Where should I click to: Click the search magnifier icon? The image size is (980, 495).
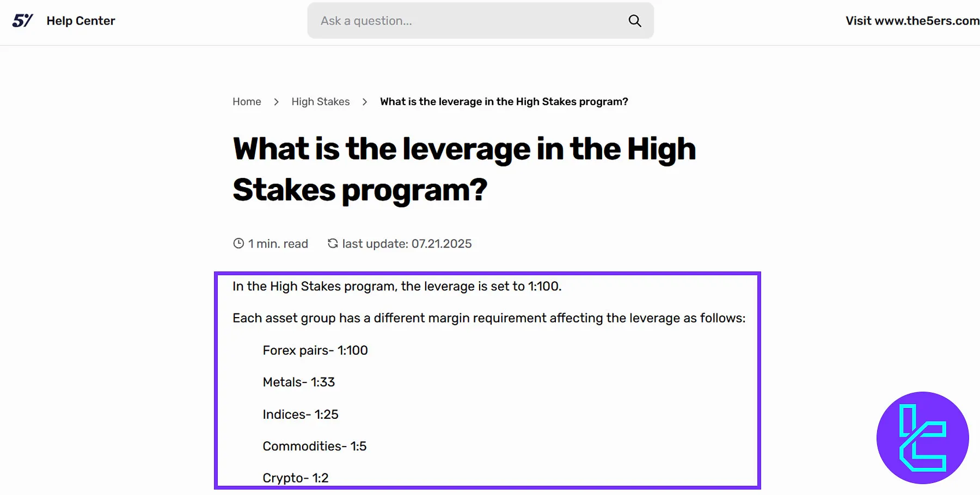(635, 21)
